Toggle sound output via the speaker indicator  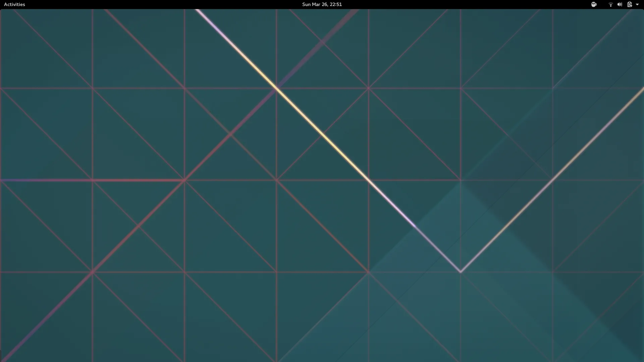point(619,4)
